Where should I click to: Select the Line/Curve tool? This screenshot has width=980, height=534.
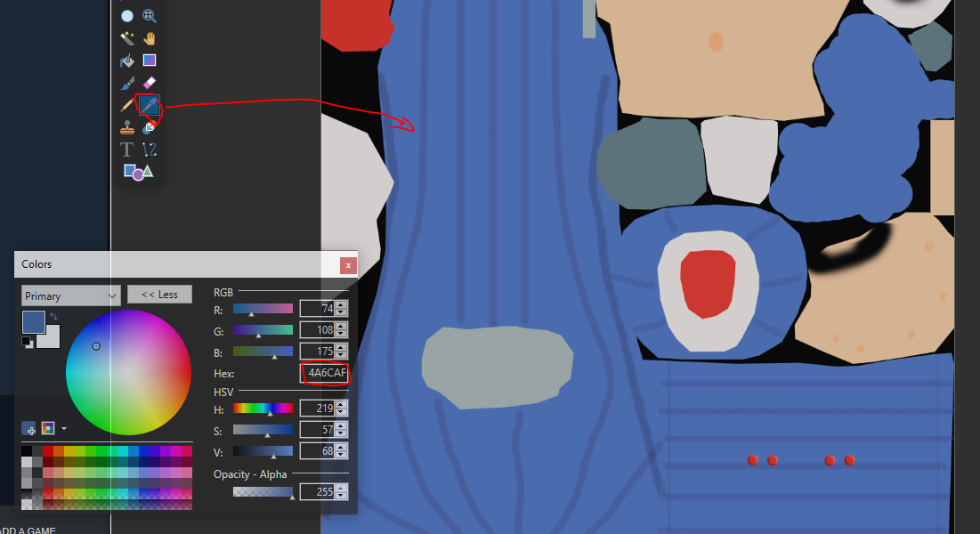coord(149,150)
